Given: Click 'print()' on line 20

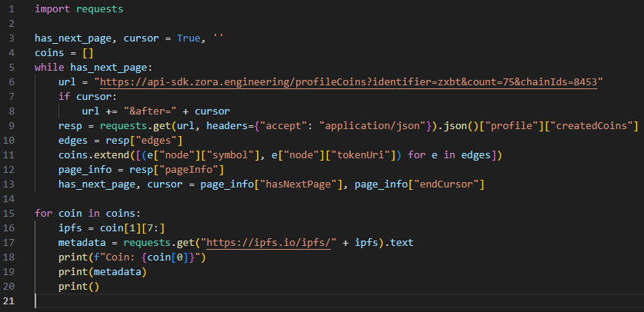Looking at the screenshot, I should click(78, 287).
